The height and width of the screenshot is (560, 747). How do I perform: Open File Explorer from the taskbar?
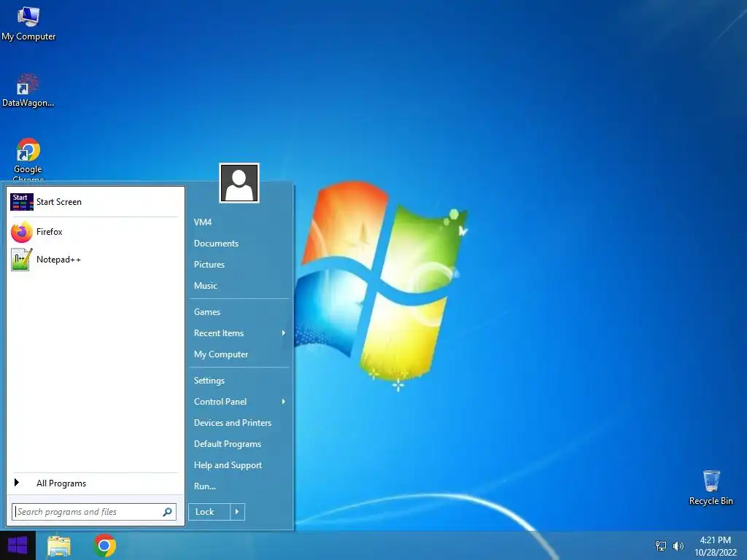(58, 545)
